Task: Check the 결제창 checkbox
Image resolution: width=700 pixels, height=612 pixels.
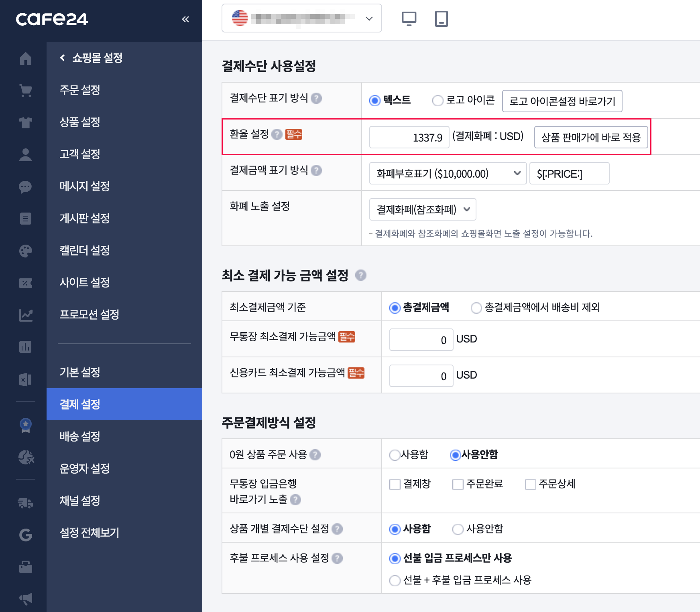Action: pyautogui.click(x=395, y=484)
